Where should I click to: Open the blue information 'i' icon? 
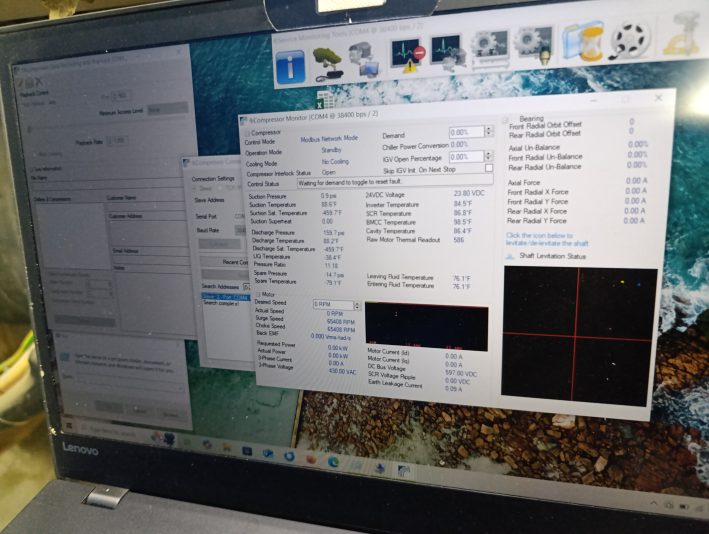290,67
